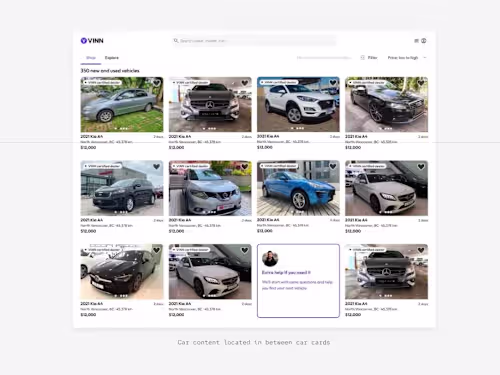This screenshot has height=375, width=500.
Task: Click the search magnifier icon
Action: point(176,41)
